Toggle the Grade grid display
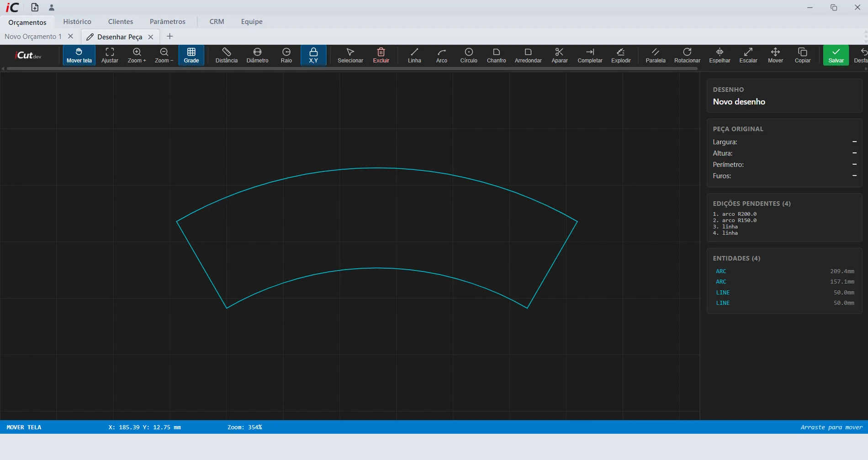 tap(191, 55)
